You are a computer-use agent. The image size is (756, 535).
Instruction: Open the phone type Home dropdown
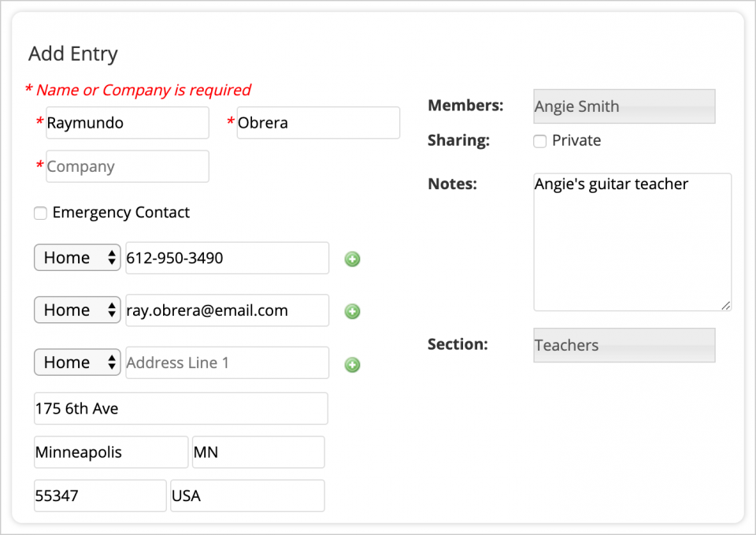pyautogui.click(x=77, y=258)
